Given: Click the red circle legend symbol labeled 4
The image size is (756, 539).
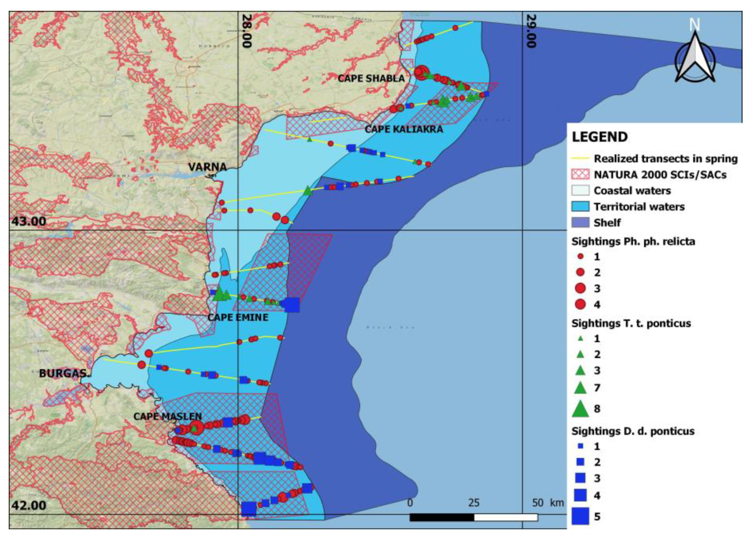Looking at the screenshot, I should coord(580,304).
